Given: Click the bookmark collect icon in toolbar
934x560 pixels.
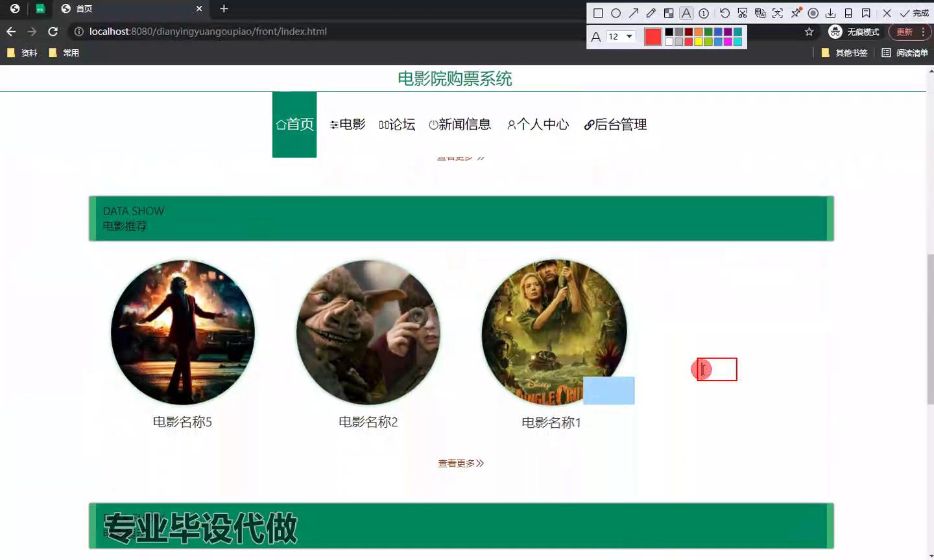Looking at the screenshot, I should [x=866, y=13].
